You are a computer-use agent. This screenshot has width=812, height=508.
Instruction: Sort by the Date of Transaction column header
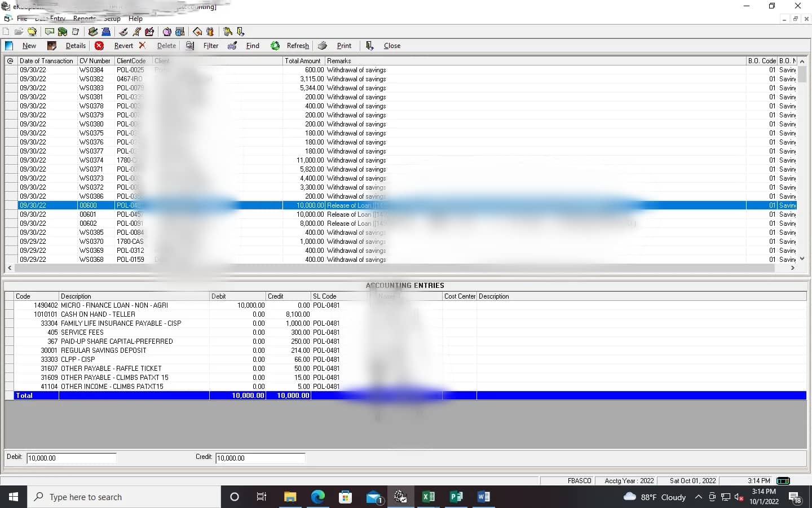point(47,61)
